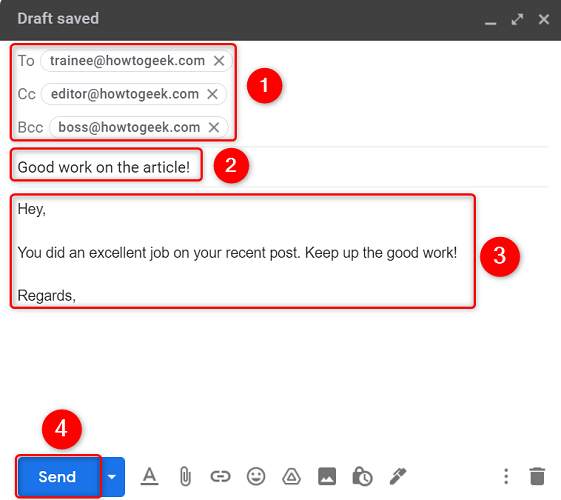This screenshot has width=561, height=500.
Task: Click the "Hey," greeting line
Action: tap(31, 209)
